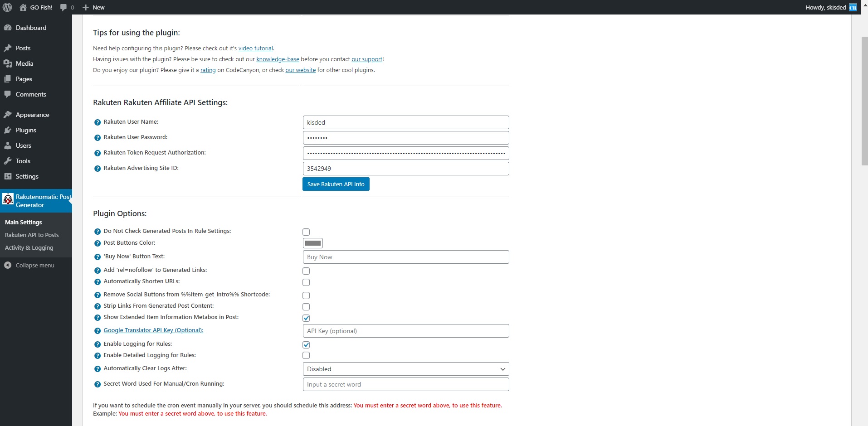The height and width of the screenshot is (426, 868).
Task: Click Howdy, skisded account menu
Action: point(831,7)
